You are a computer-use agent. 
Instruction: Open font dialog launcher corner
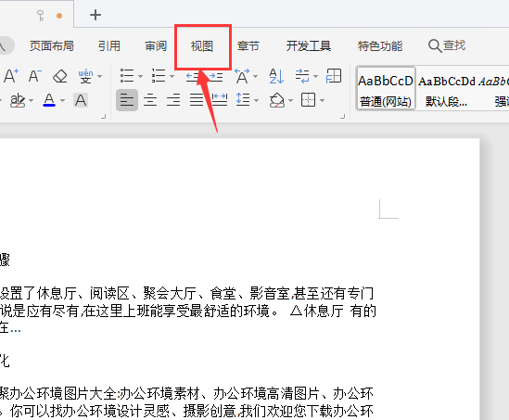[x=104, y=116]
